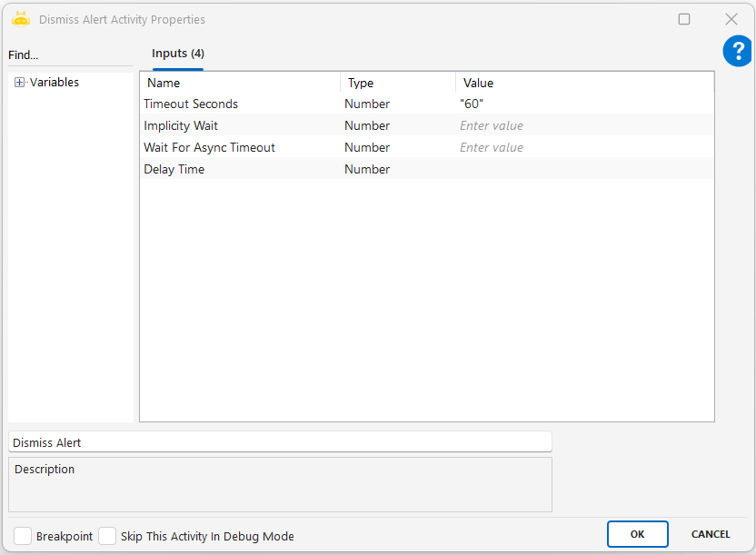Switch to the Inputs (4) tab
The image size is (756, 555).
(x=177, y=54)
